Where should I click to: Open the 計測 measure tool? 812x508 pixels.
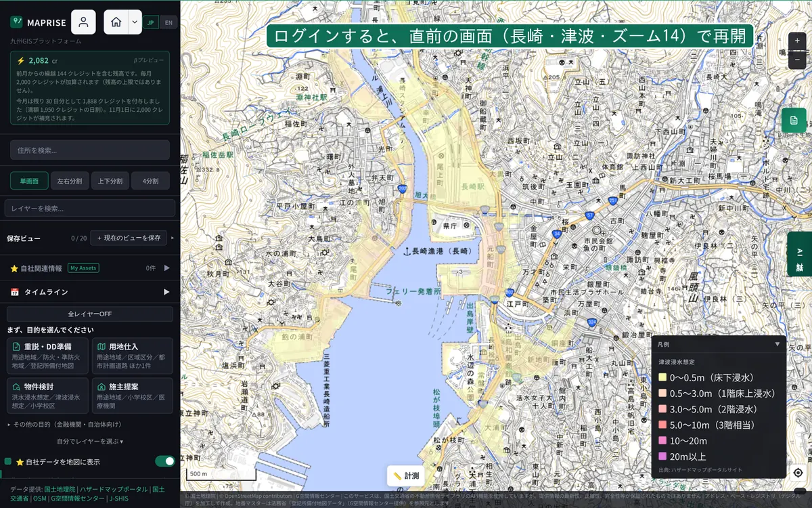[x=406, y=476]
